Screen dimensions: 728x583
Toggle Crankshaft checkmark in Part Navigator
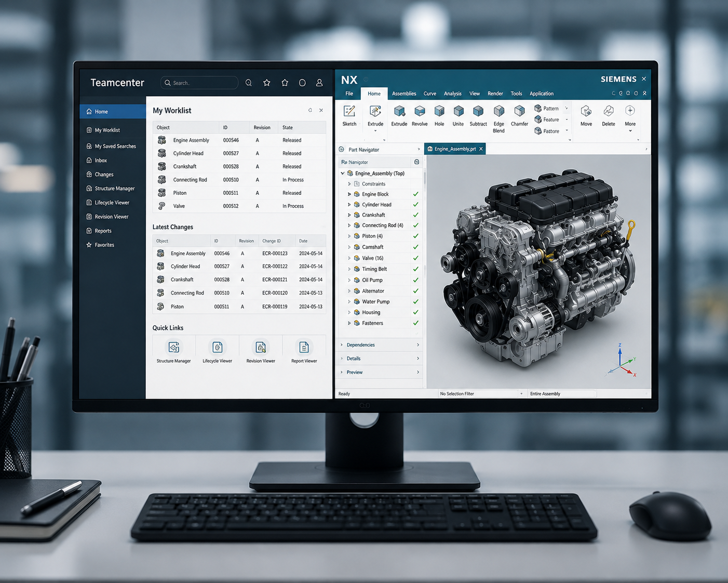[415, 215]
